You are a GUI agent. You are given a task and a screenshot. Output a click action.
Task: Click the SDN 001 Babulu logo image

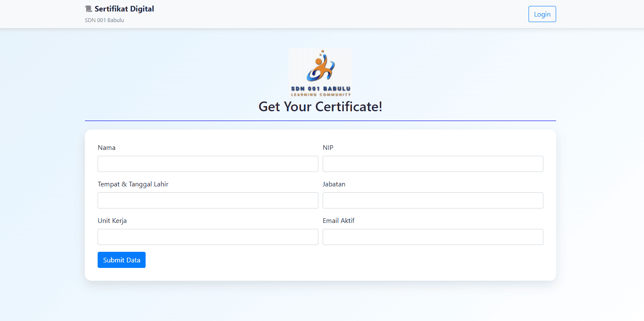pyautogui.click(x=320, y=73)
